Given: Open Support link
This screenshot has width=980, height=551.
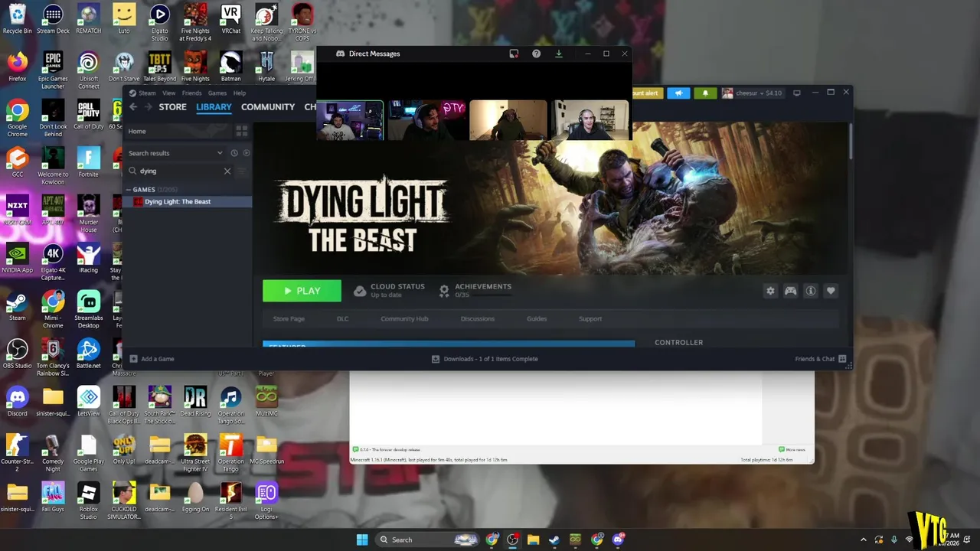Looking at the screenshot, I should pyautogui.click(x=590, y=318).
